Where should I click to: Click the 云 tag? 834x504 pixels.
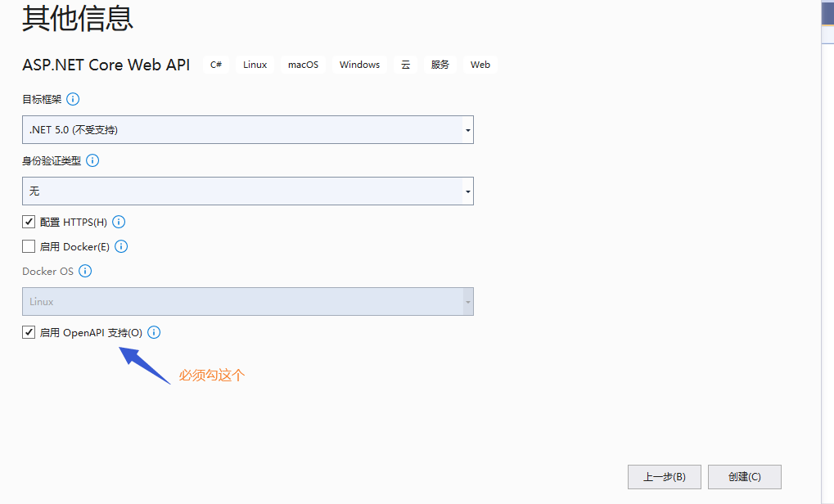(x=406, y=65)
